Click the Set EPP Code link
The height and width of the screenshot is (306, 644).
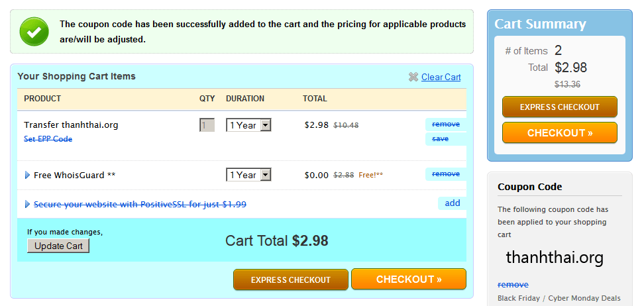[48, 139]
